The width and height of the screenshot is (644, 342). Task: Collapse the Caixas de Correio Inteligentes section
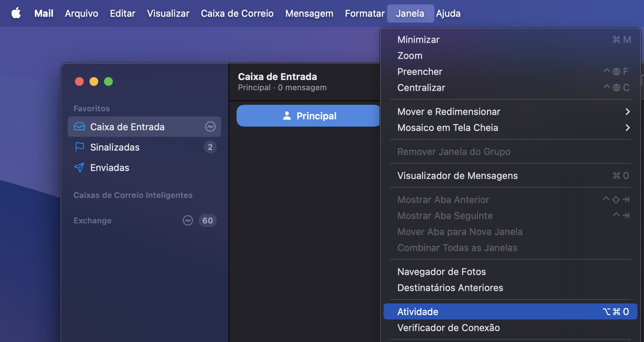click(x=133, y=195)
